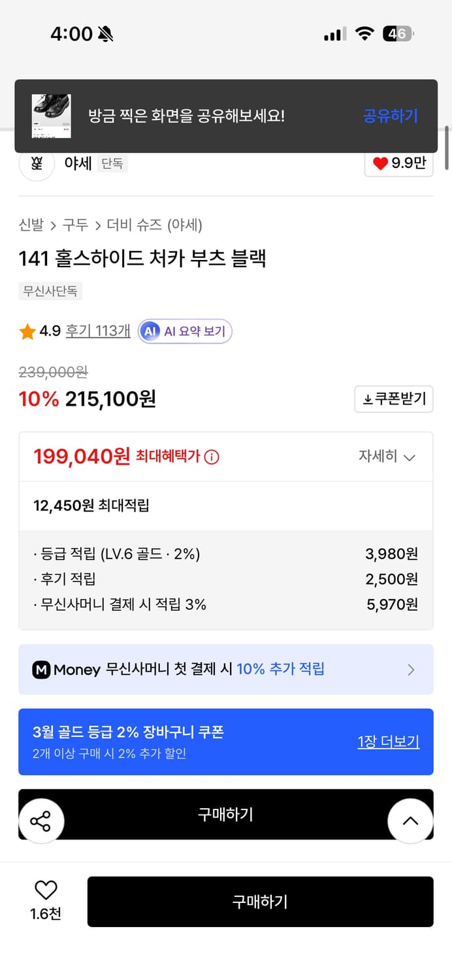452x980 pixels.
Task: Tap 1장 더보기 in the coupon banner
Action: pos(388,742)
